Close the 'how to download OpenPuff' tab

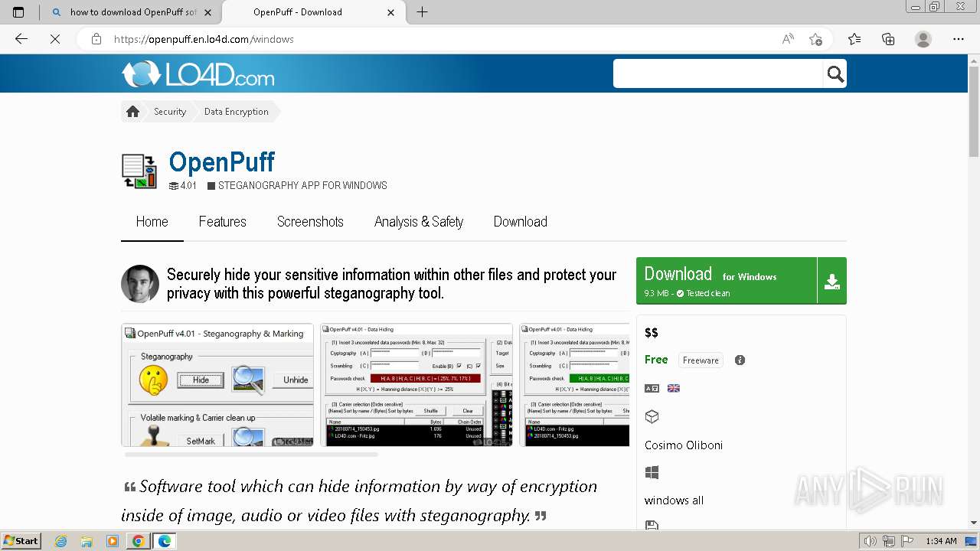(x=208, y=12)
